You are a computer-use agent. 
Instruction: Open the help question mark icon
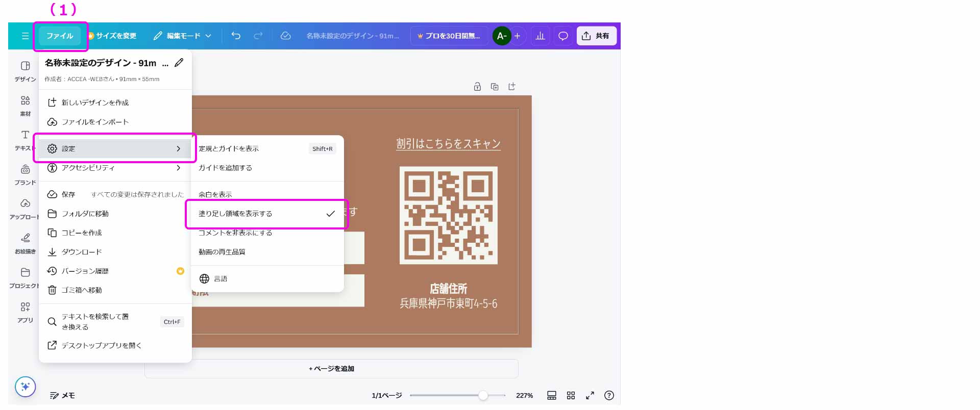tap(609, 395)
